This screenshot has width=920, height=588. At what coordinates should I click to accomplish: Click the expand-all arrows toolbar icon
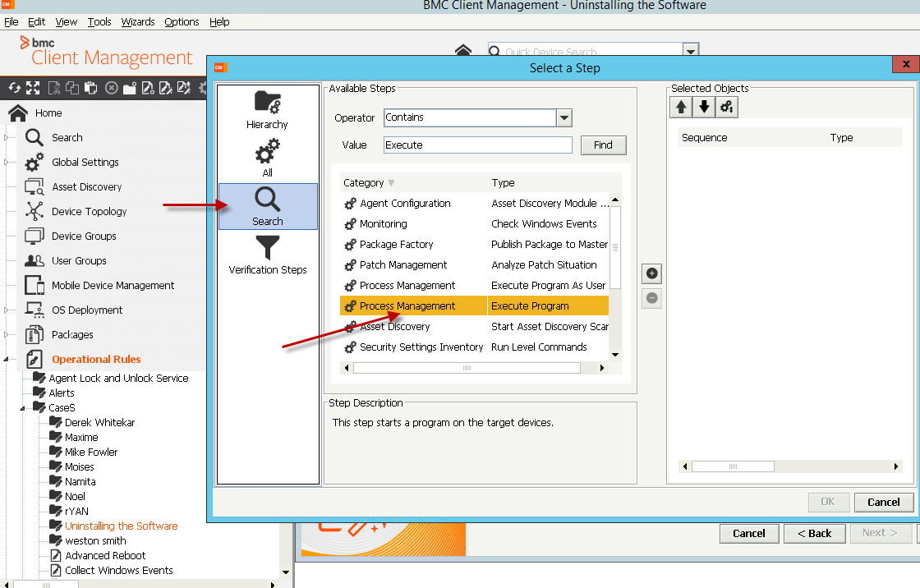click(x=33, y=88)
